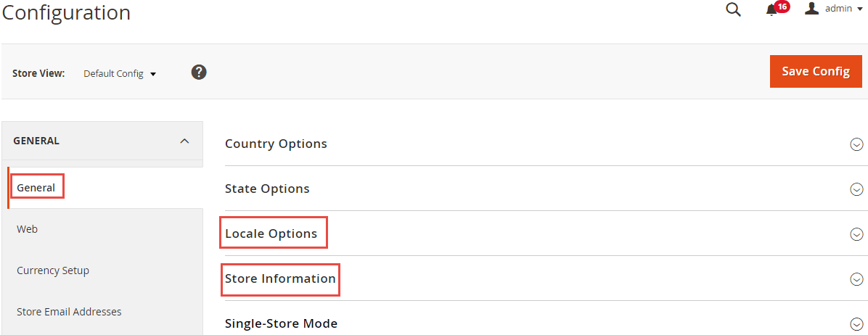Open the notifications bell icon
This screenshot has height=335, width=868.
pos(771,10)
